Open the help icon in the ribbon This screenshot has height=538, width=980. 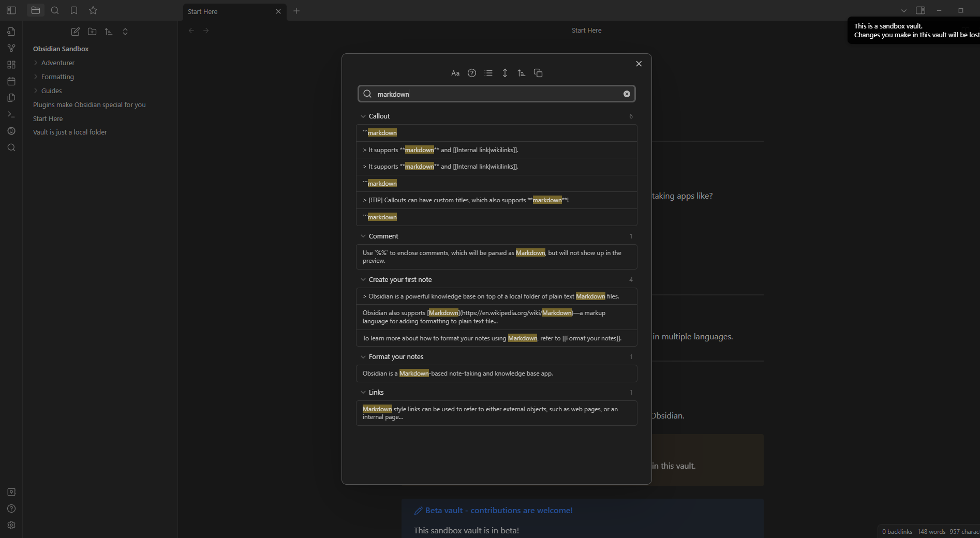11,509
